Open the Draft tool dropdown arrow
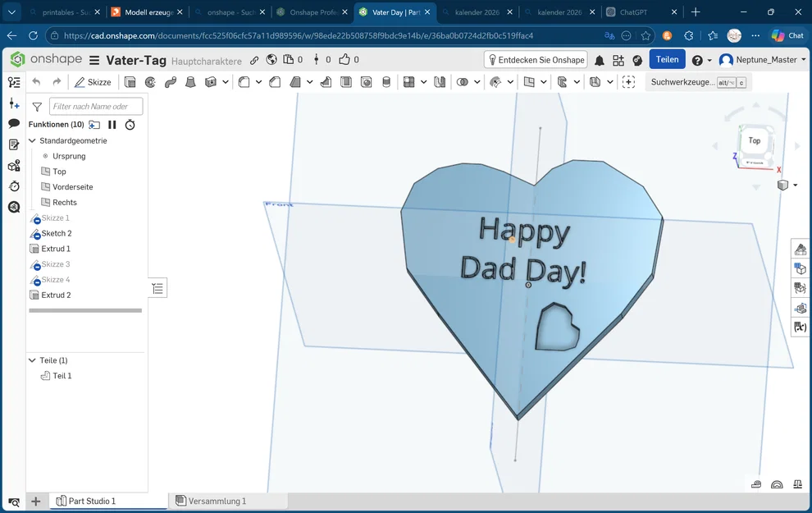Viewport: 812px width, 513px height. pos(310,82)
